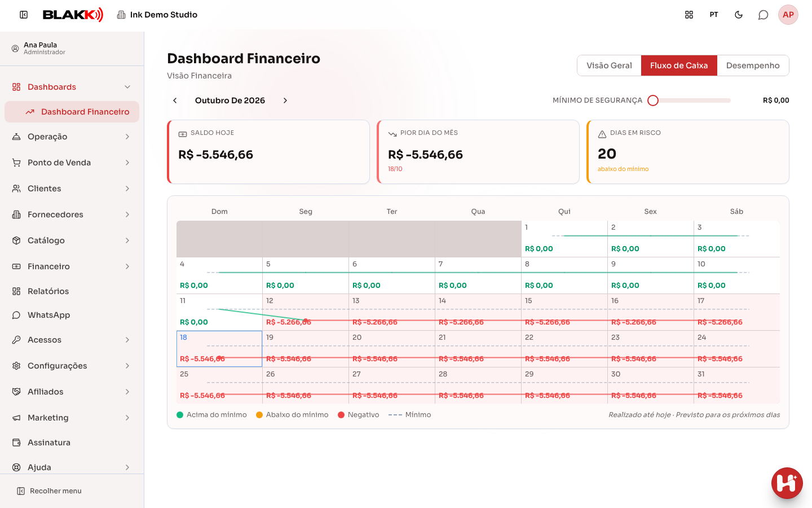Click the BLAKK logo
This screenshot has height=508, width=812.
(x=73, y=15)
